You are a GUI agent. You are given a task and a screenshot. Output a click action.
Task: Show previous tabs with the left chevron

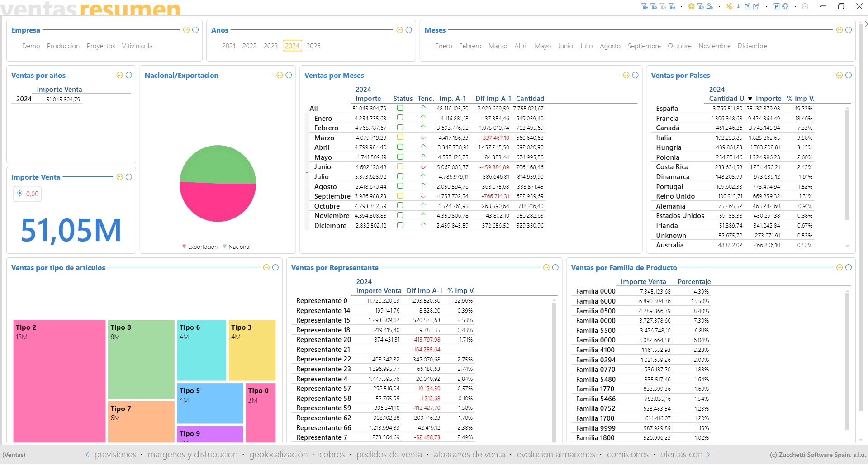click(x=87, y=455)
